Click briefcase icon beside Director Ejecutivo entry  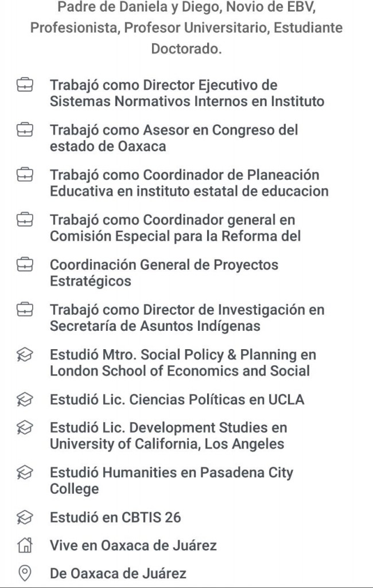(25, 85)
